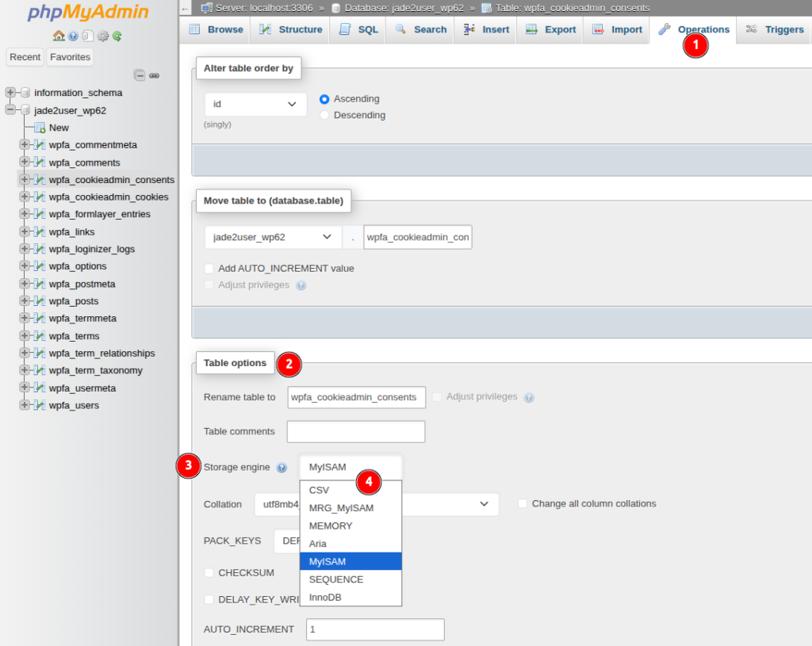
Task: Open the Search tab
Action: 420,29
